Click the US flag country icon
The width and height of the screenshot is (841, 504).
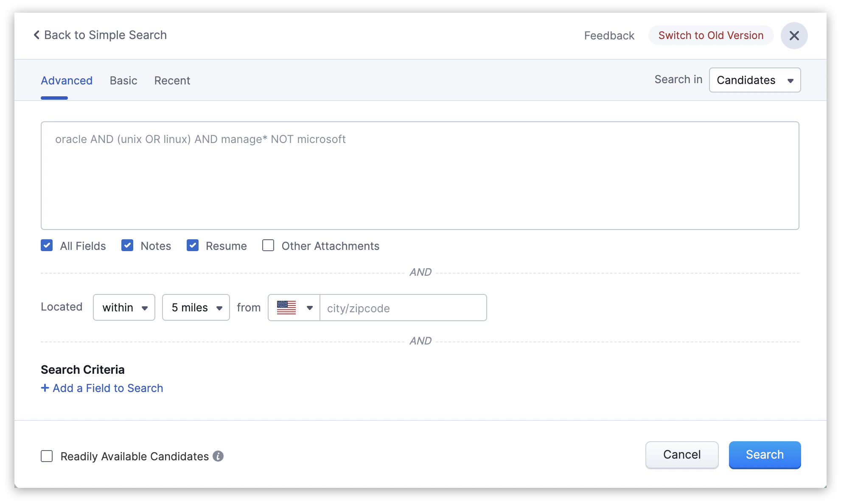pyautogui.click(x=286, y=308)
